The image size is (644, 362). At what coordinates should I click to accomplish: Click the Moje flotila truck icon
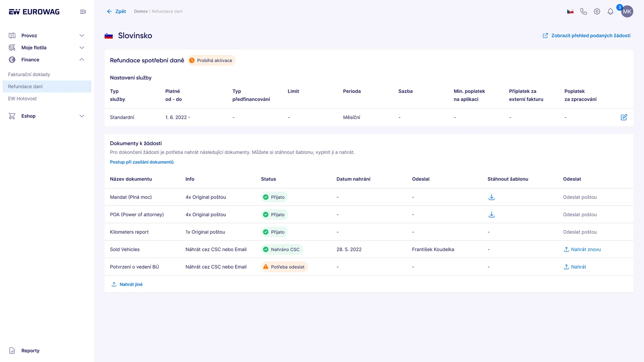click(x=12, y=48)
